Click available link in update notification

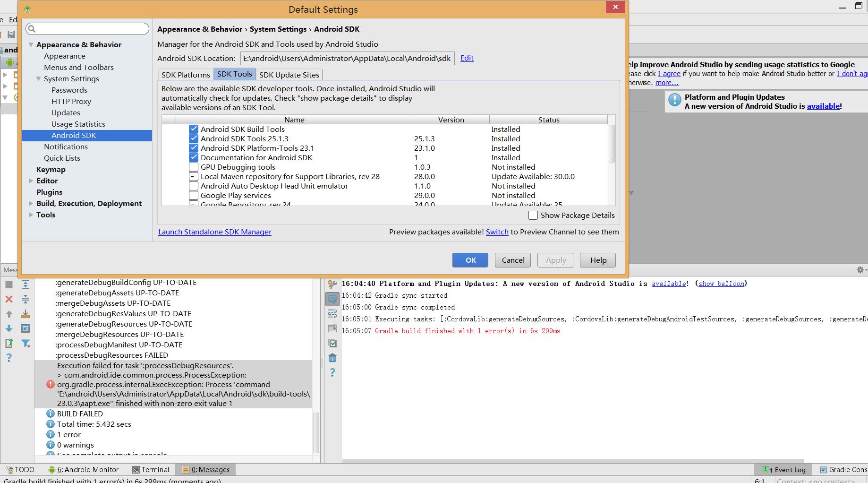[824, 106]
